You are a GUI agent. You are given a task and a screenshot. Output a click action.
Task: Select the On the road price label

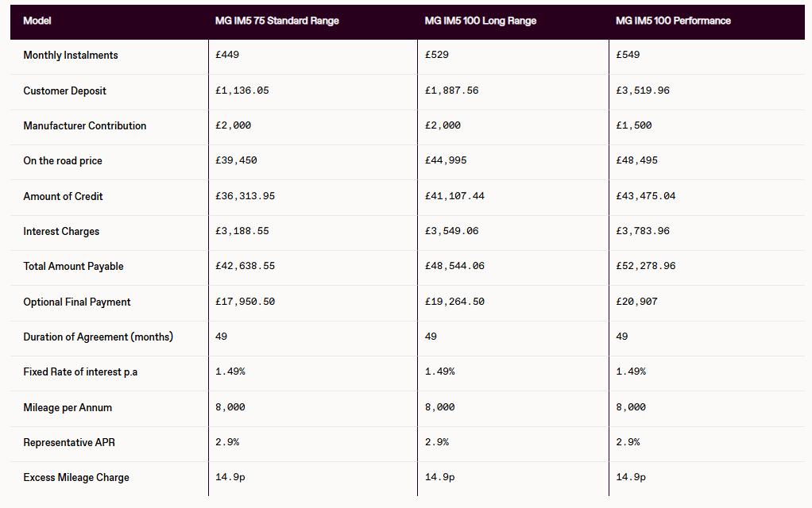tap(63, 161)
